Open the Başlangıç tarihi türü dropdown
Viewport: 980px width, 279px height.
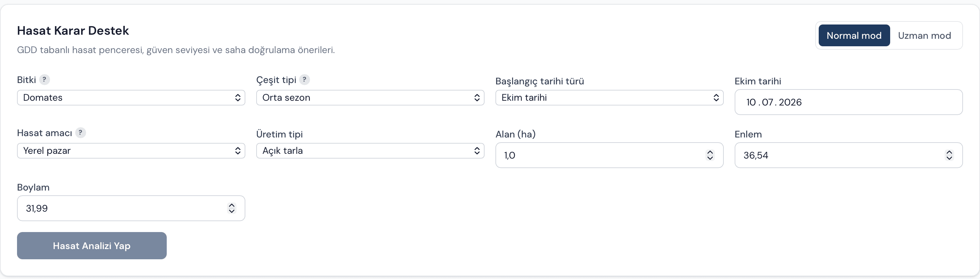609,98
